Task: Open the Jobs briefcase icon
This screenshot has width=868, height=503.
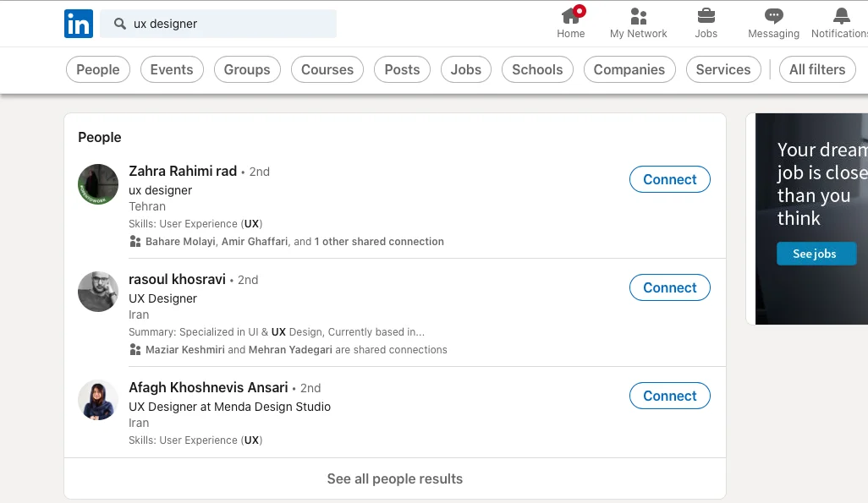Action: 706,16
